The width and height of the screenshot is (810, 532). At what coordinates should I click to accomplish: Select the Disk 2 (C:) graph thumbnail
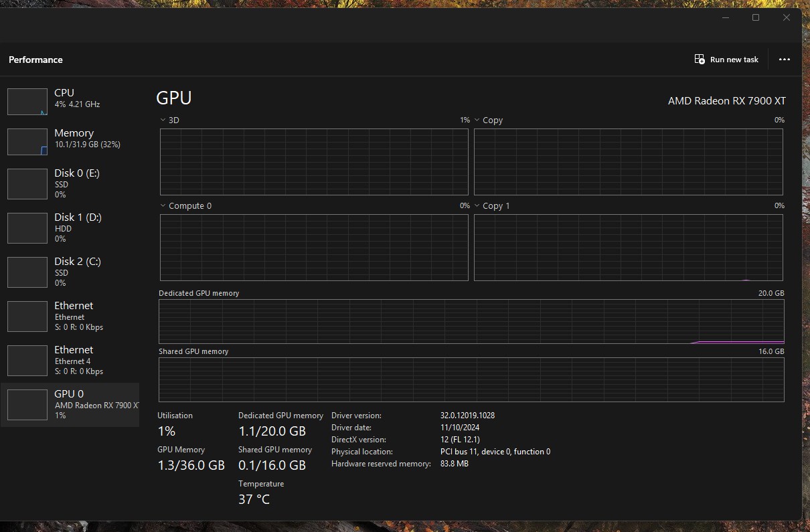[27, 272]
